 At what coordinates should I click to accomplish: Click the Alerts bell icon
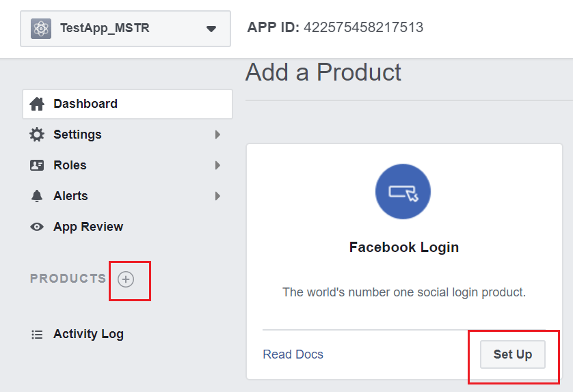click(37, 196)
